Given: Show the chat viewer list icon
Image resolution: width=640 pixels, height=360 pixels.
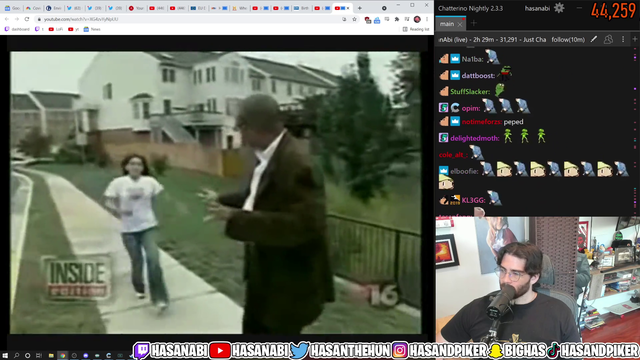Looking at the screenshot, I should pyautogui.click(x=608, y=39).
